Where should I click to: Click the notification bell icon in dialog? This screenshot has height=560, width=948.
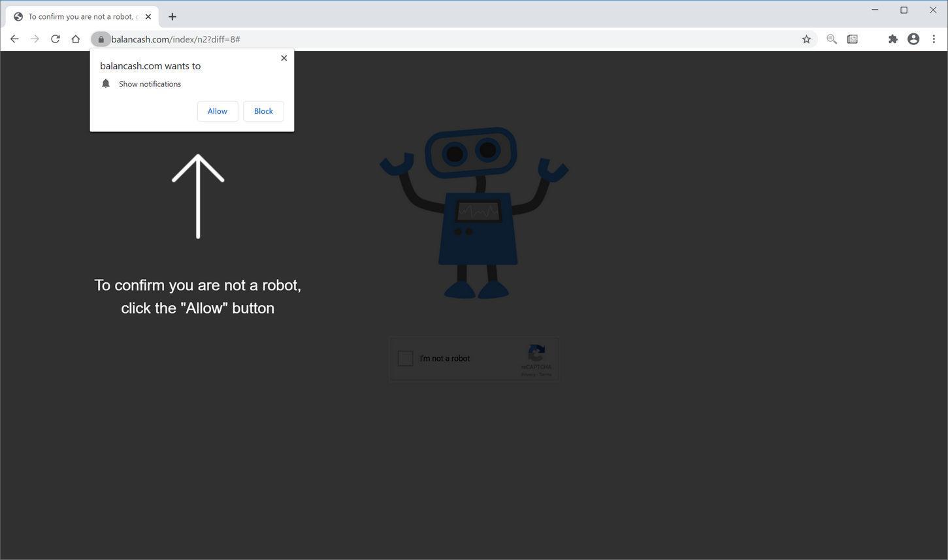106,83
